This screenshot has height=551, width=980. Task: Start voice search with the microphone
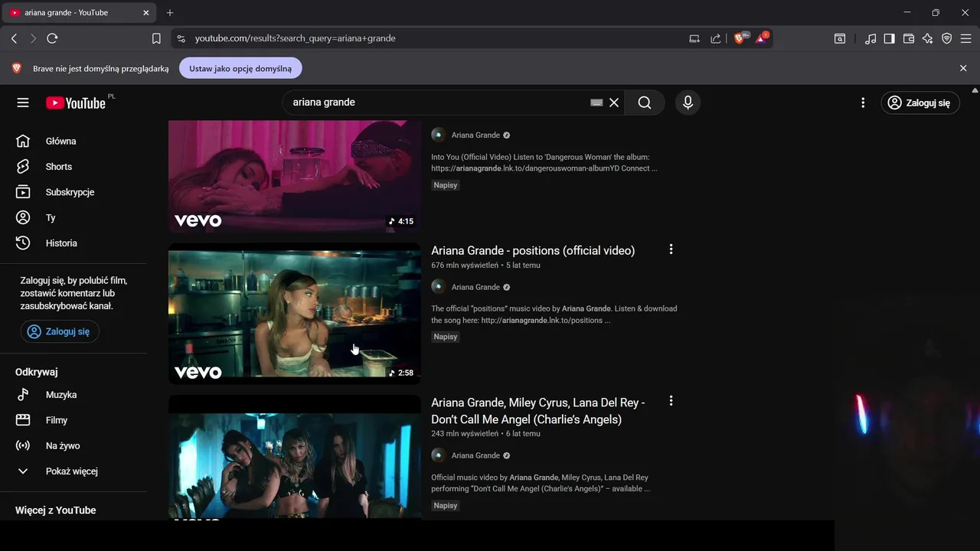pos(688,103)
